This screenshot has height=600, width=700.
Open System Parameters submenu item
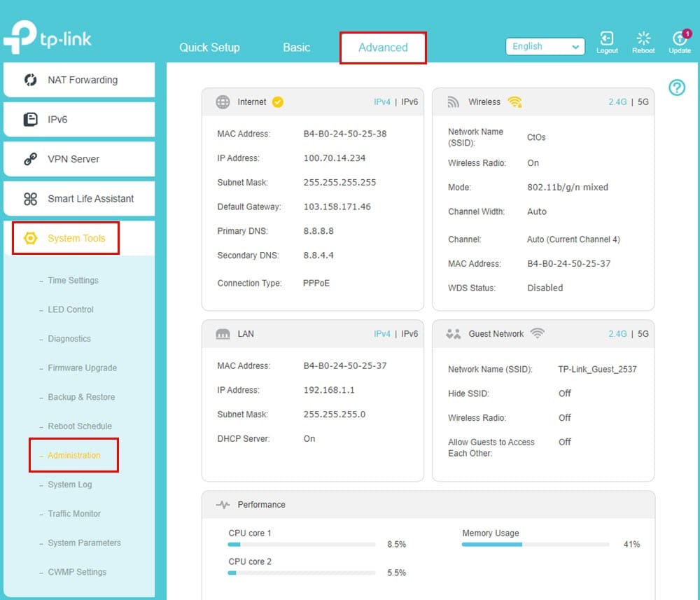click(x=85, y=543)
